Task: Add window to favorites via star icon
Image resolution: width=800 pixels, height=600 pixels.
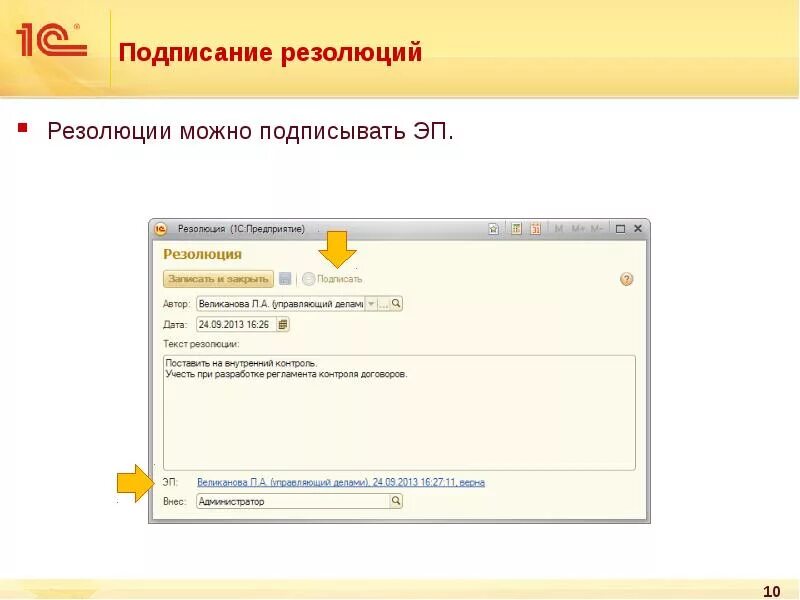Action: [x=493, y=229]
